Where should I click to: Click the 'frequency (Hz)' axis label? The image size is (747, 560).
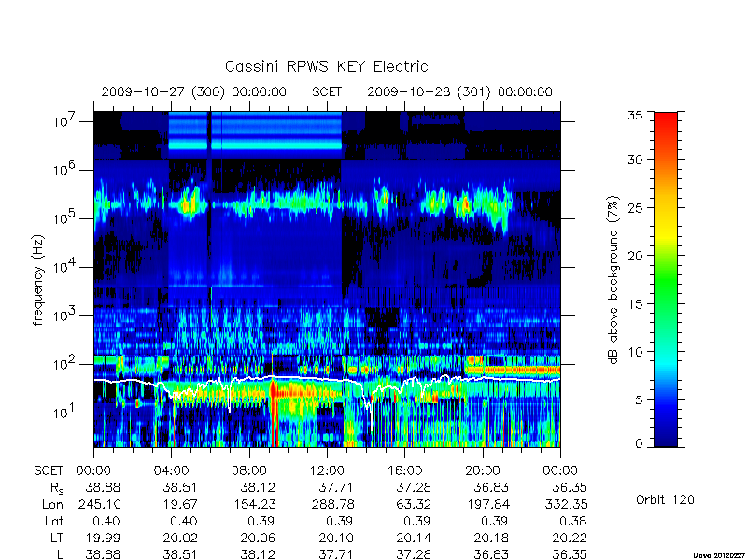pos(38,280)
